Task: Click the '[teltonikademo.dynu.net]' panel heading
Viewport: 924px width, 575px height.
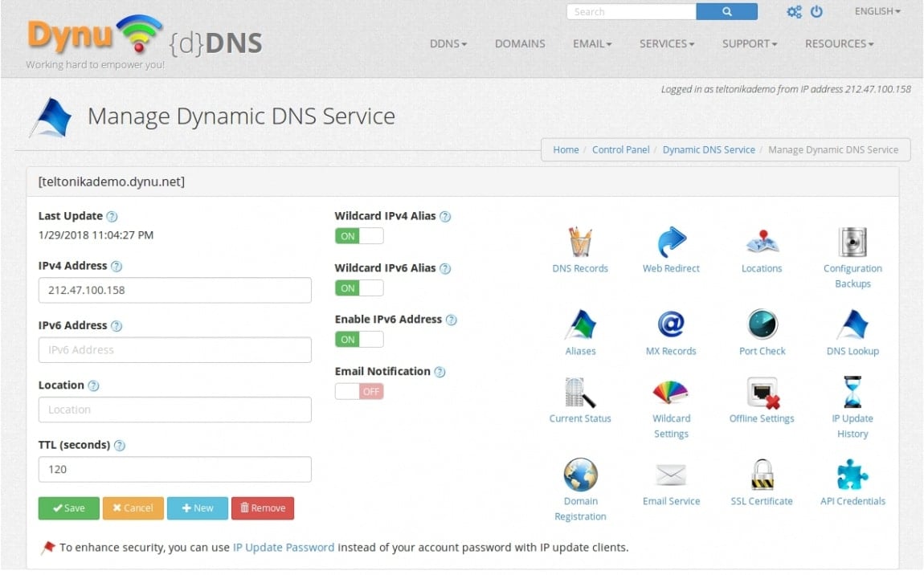Action: tap(112, 181)
